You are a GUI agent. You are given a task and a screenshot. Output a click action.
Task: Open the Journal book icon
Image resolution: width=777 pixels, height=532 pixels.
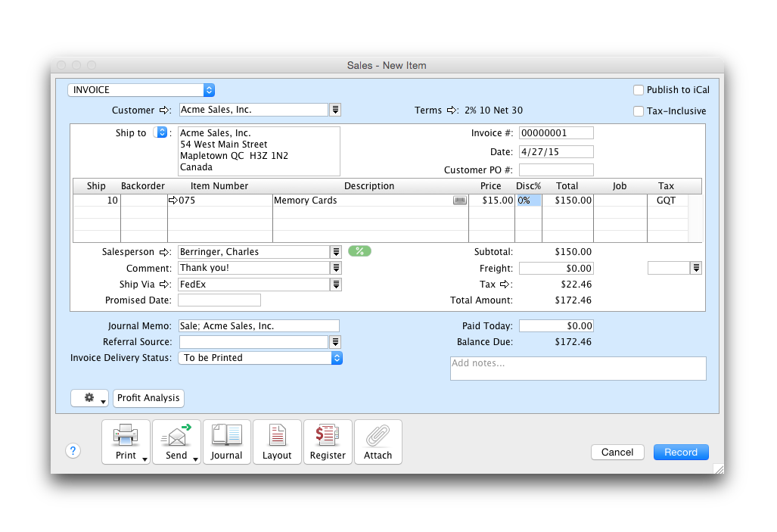pyautogui.click(x=226, y=441)
